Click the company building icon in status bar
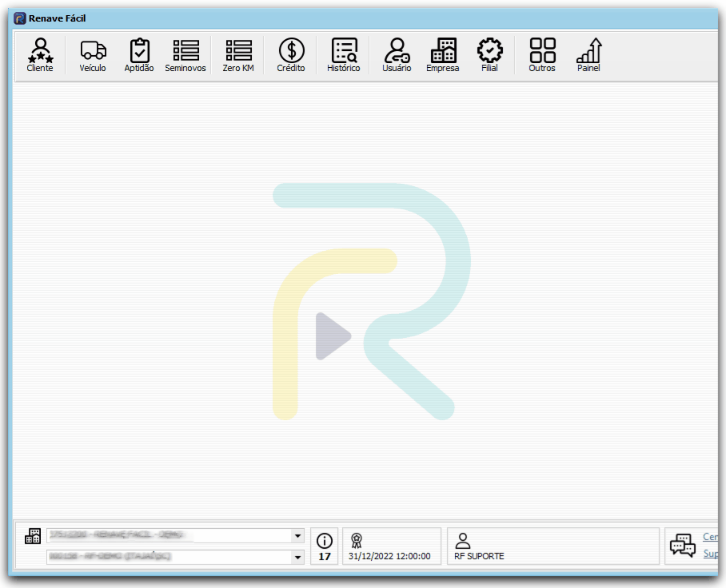This screenshot has width=726, height=588. (33, 536)
